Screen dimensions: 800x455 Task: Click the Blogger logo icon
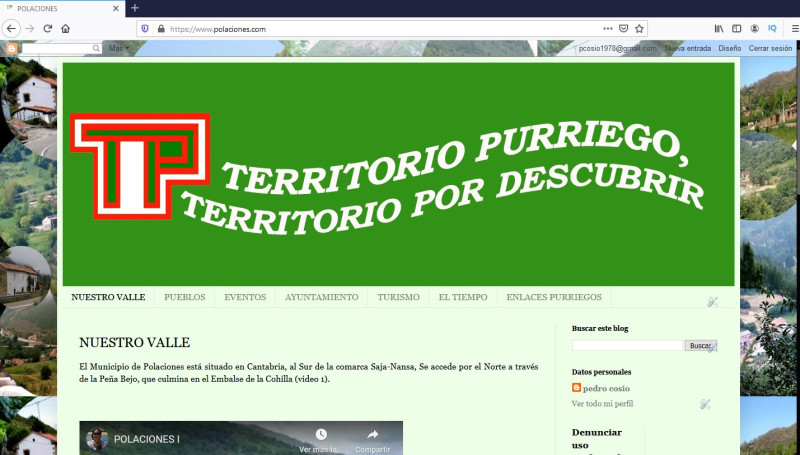12,48
